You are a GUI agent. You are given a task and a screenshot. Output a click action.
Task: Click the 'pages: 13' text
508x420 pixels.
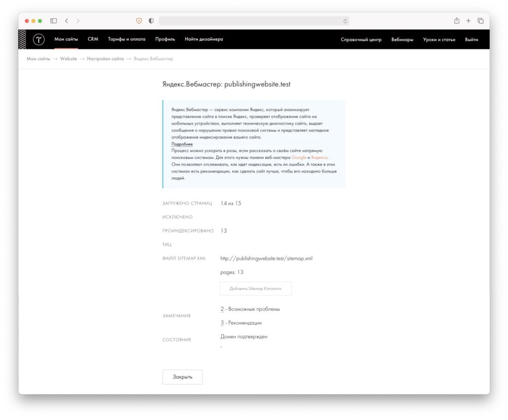(x=232, y=272)
